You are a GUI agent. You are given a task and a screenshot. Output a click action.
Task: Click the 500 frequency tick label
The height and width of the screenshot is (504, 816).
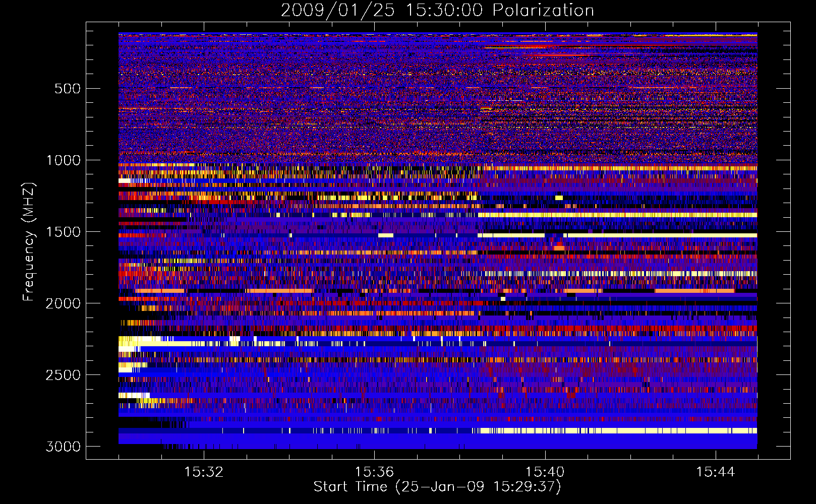pyautogui.click(x=67, y=89)
